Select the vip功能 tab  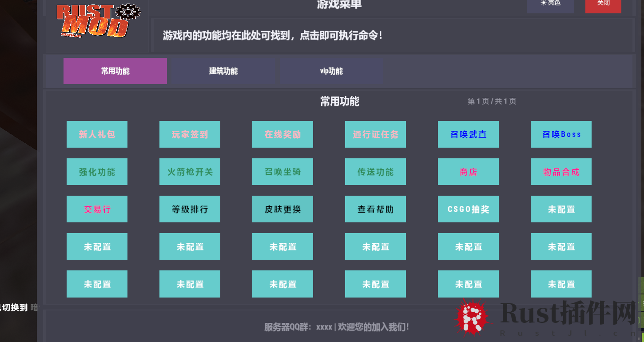coord(332,71)
